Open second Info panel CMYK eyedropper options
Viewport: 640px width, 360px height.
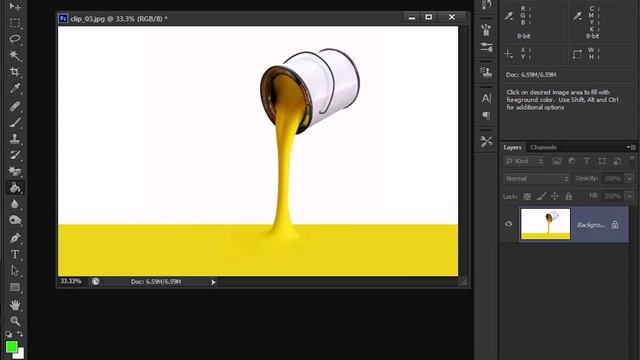point(578,16)
